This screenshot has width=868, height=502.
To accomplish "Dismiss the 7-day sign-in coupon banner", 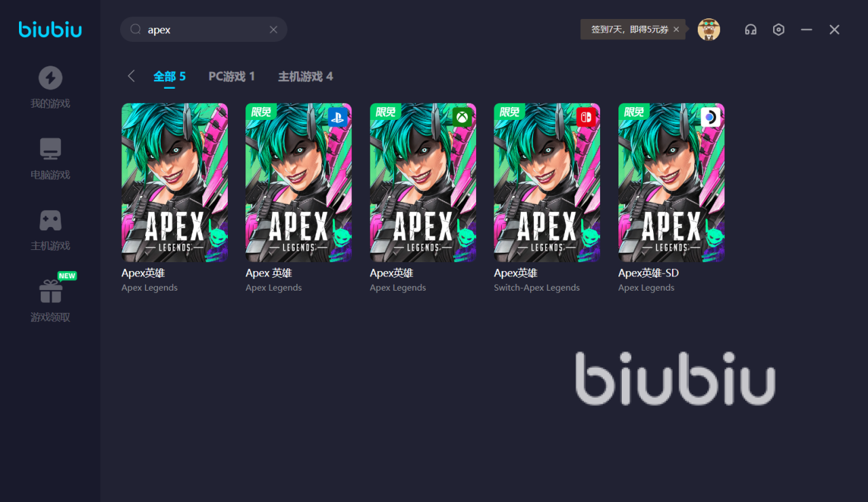I will click(676, 30).
